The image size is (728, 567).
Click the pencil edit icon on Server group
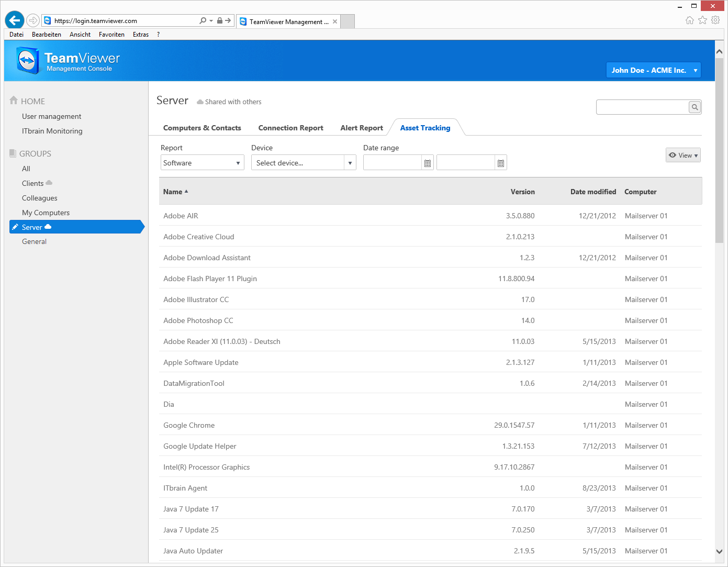(16, 227)
